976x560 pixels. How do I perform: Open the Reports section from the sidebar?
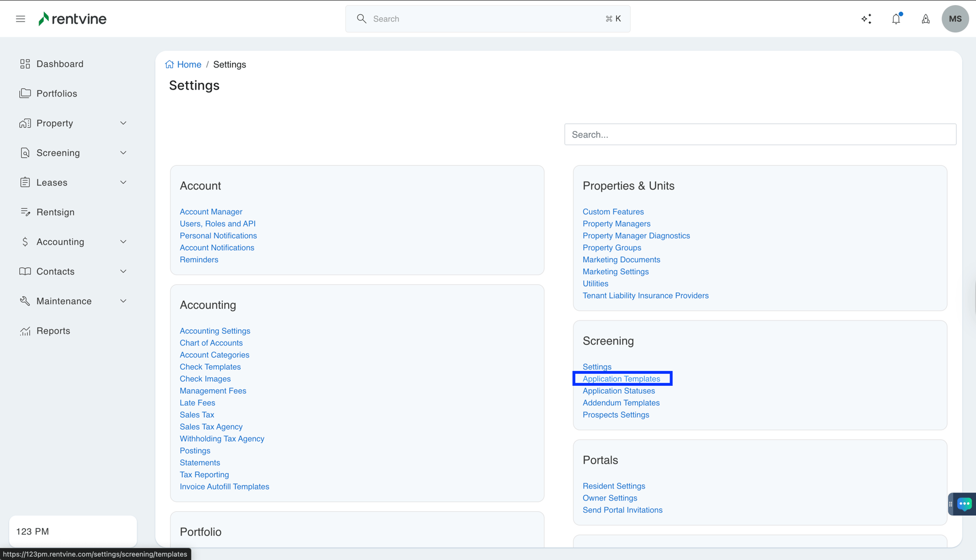[53, 330]
